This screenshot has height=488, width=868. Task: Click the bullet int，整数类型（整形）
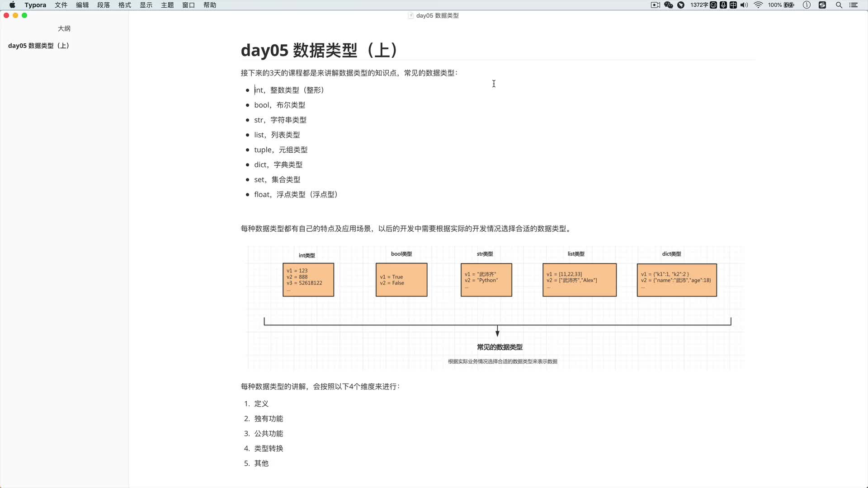[x=289, y=90]
